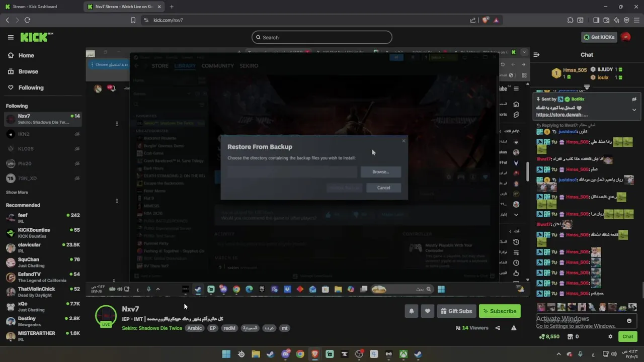Open Sekiro: Shadows Die Twice category link
This screenshot has height=362, width=644.
coord(152,328)
